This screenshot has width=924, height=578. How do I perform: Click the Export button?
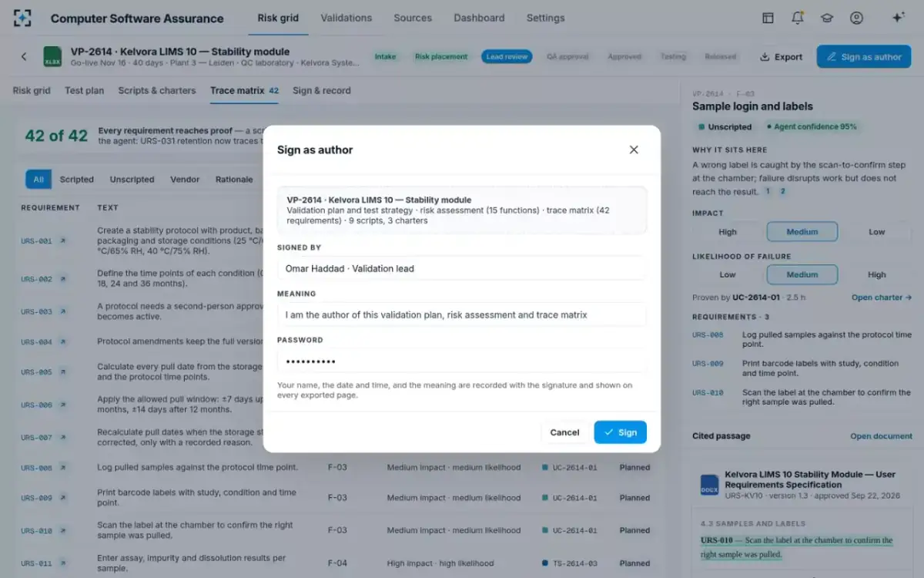pyautogui.click(x=781, y=56)
